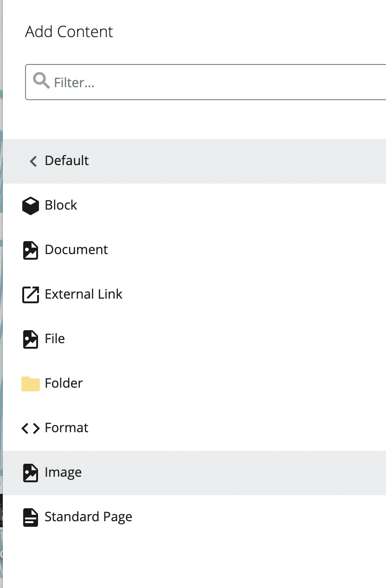Open the Default content group
Screen dimensions: 386x588
(67, 161)
